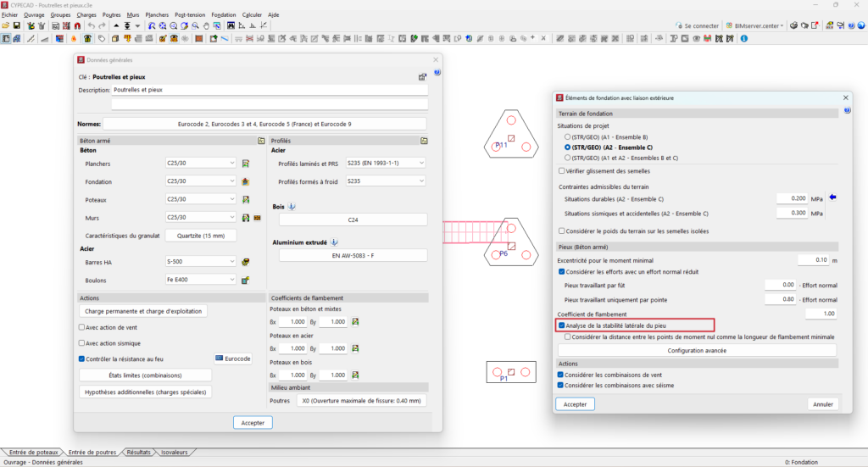Open the Barres HA steel dropdown
The height and width of the screenshot is (467, 868).
point(201,261)
